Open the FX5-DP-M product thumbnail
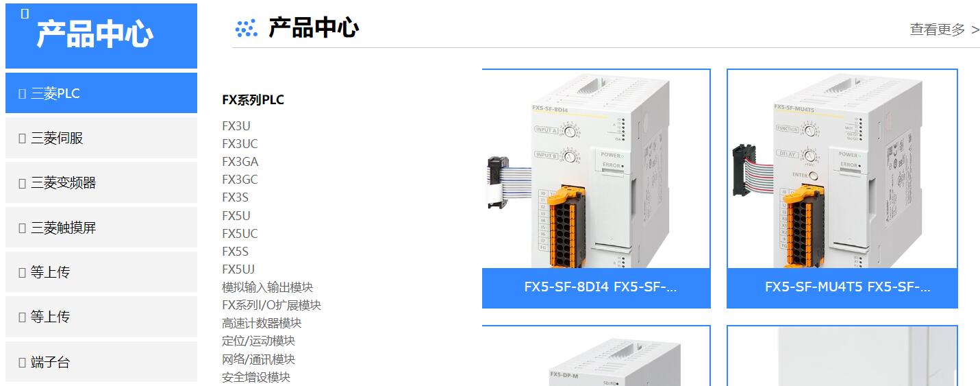The image size is (980, 386). [596, 356]
